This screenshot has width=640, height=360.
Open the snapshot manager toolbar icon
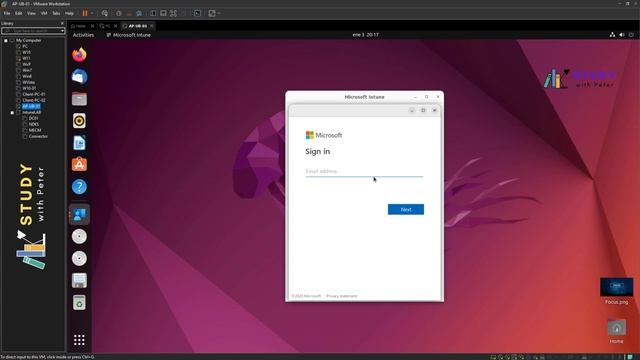coord(139,13)
